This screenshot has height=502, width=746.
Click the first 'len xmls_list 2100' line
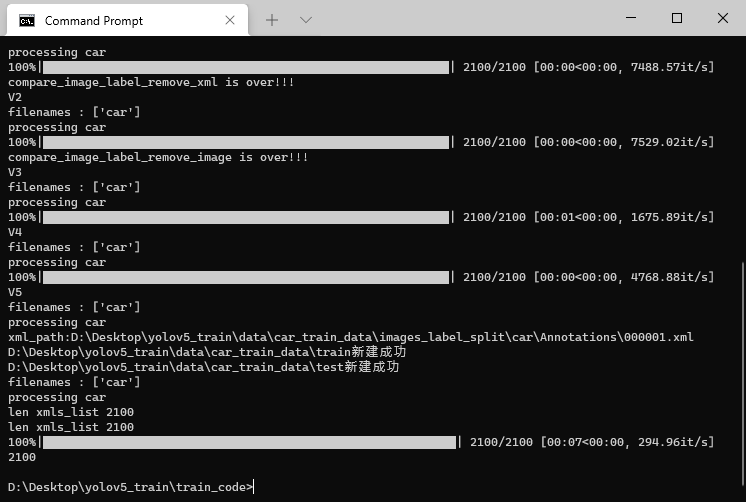[71, 412]
